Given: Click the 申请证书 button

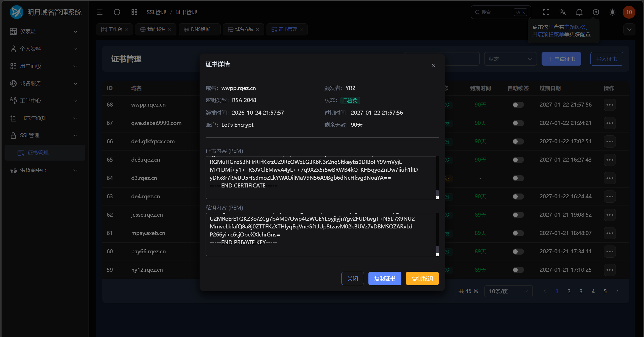Looking at the screenshot, I should click(561, 59).
